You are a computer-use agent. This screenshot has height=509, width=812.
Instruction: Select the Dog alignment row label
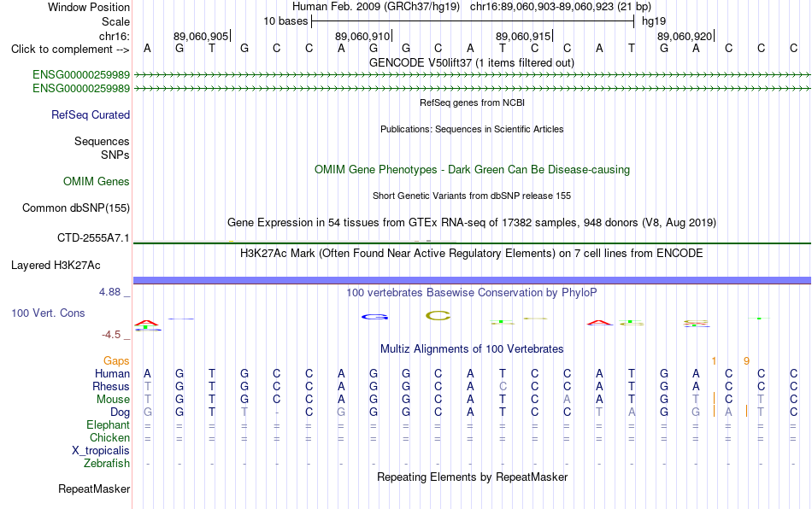point(120,412)
